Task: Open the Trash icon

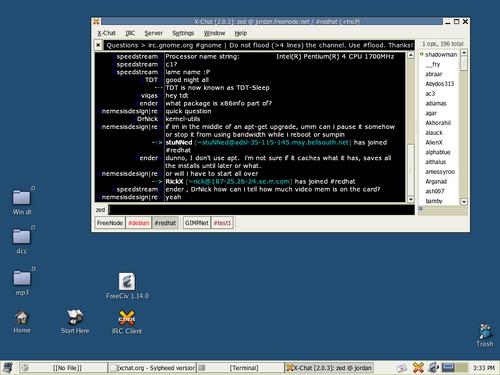Action: (485, 331)
